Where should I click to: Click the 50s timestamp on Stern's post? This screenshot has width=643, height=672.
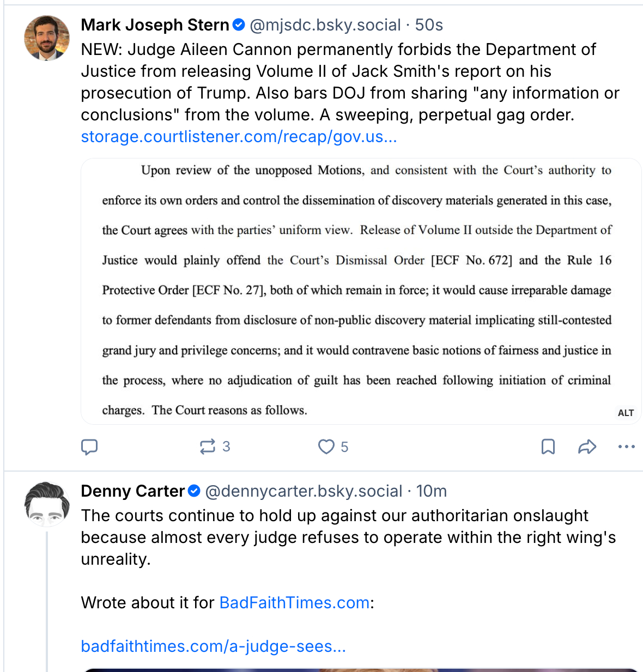[429, 25]
